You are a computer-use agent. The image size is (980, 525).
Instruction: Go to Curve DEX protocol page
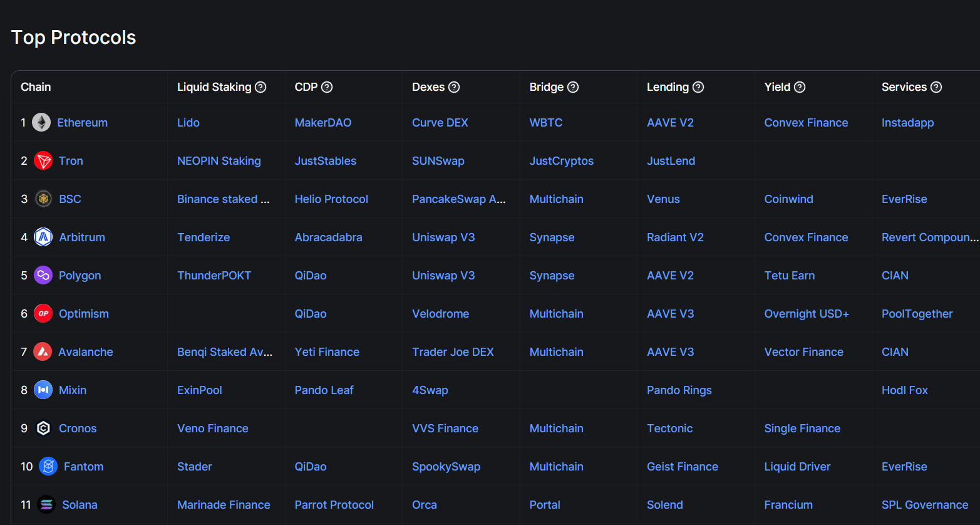tap(440, 123)
